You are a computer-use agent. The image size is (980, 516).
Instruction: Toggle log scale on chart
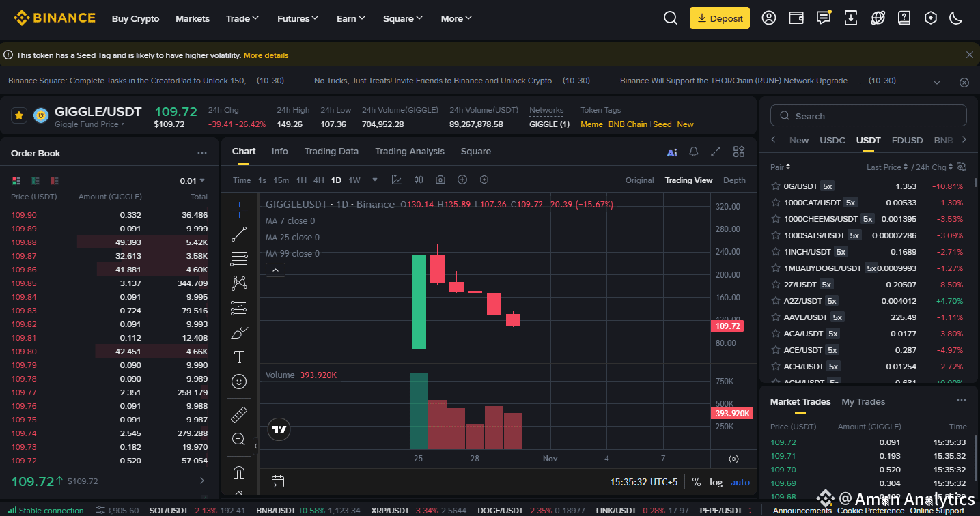click(x=716, y=482)
